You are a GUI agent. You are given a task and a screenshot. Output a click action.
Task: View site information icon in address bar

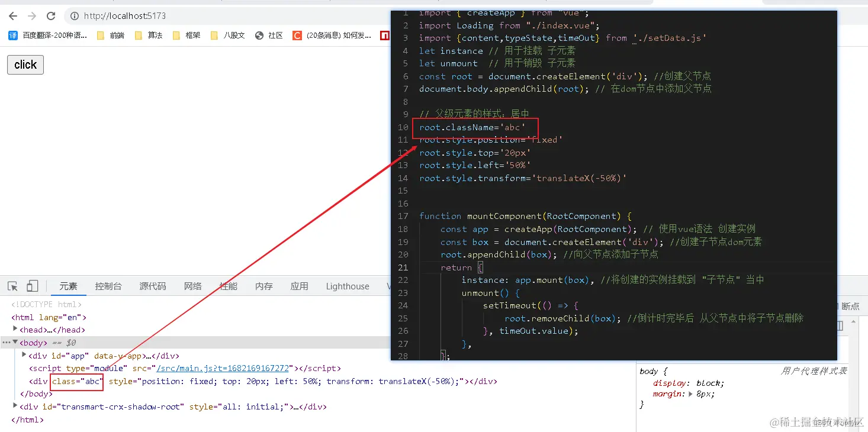click(x=75, y=16)
